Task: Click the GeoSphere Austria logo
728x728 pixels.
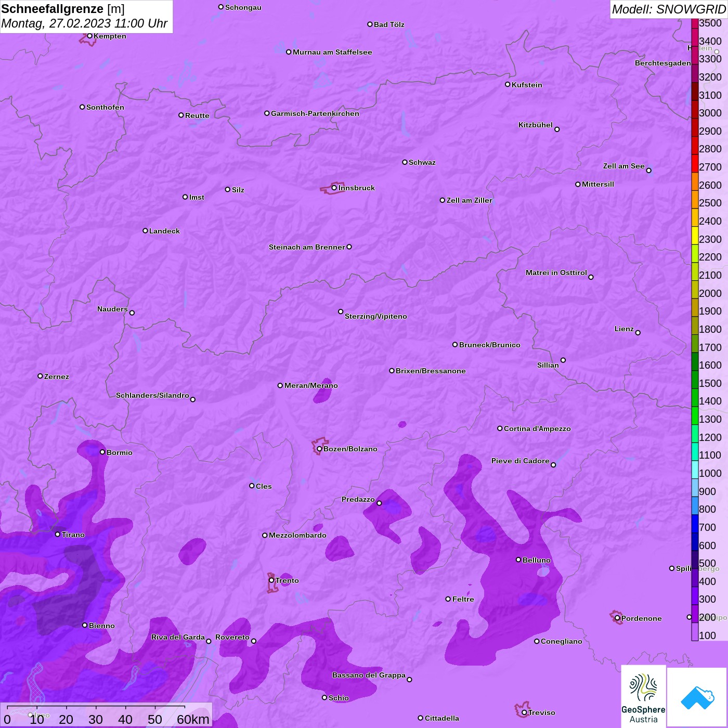Action: coord(643,697)
